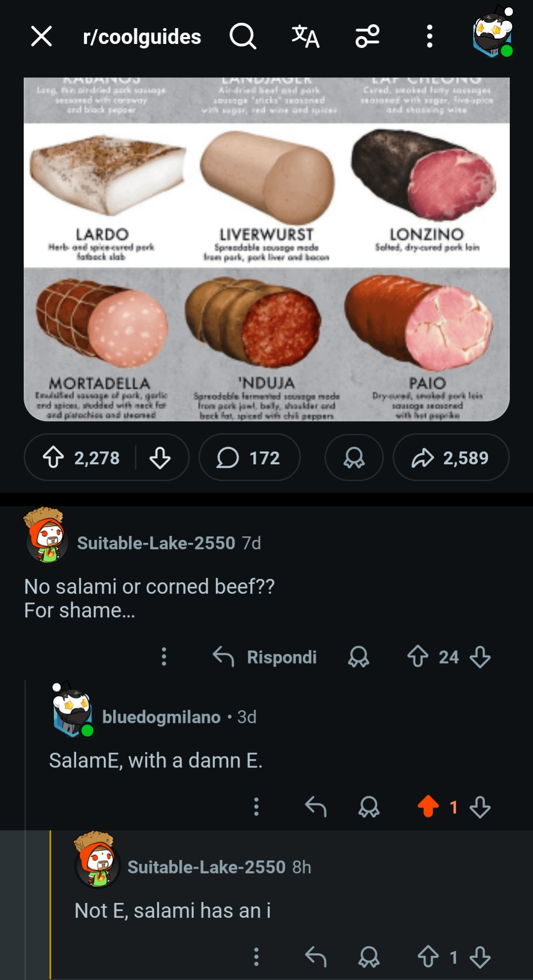The image size is (533, 980).
Task: Tap the translate post icon
Action: (x=305, y=37)
